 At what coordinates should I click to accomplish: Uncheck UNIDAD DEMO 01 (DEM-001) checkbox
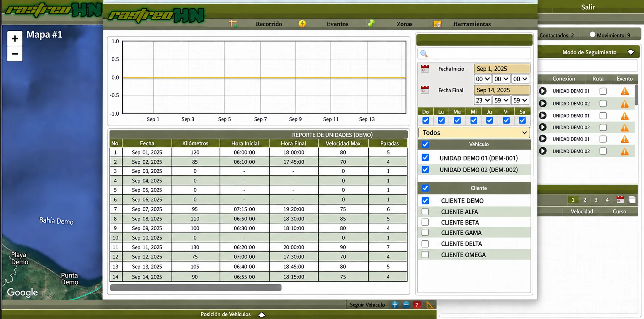pos(425,158)
